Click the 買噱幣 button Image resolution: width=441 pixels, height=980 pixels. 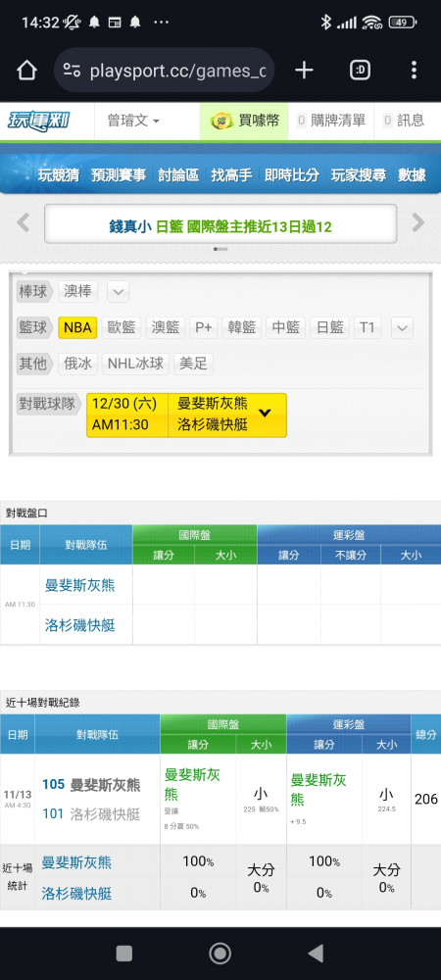tap(244, 121)
